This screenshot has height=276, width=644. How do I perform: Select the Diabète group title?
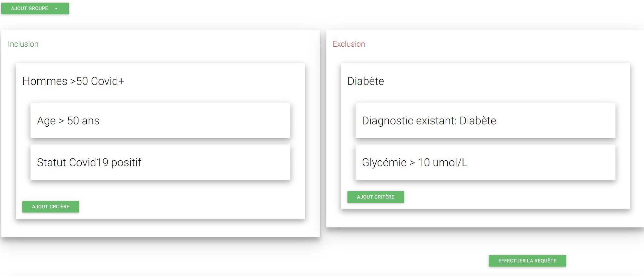(366, 81)
